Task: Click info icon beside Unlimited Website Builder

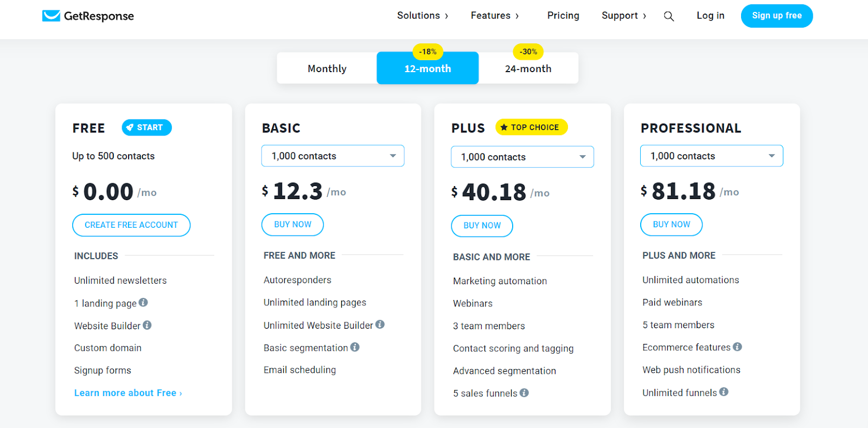Action: [x=380, y=324]
